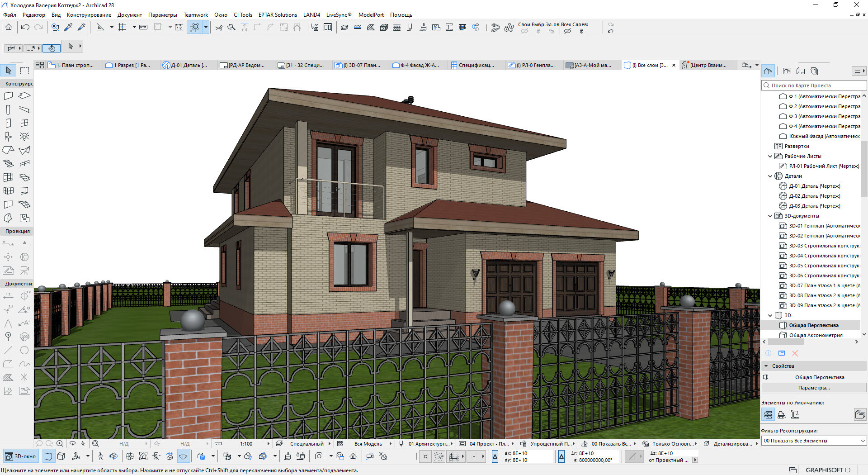
Task: Click the camera icon in the bottom toolbar
Action: 319,456
